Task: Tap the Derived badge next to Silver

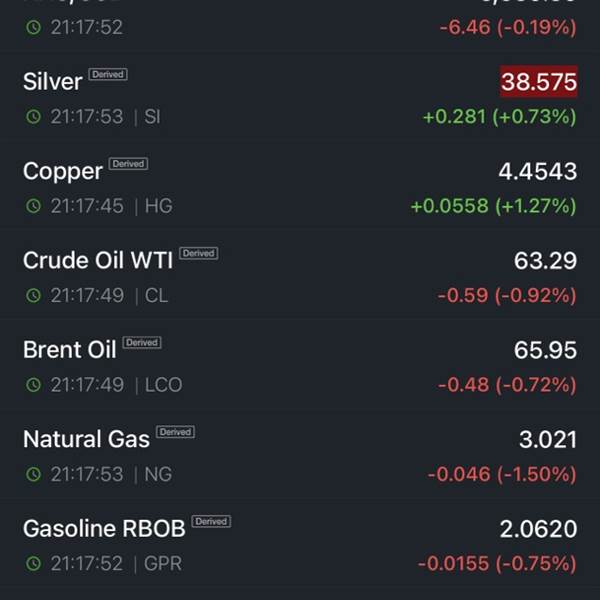Action: point(108,74)
